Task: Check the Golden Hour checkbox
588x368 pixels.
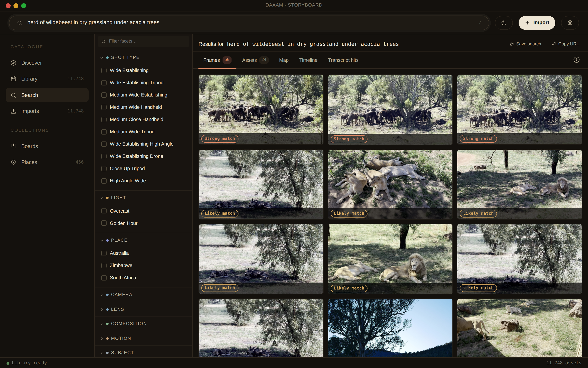Action: click(x=104, y=223)
